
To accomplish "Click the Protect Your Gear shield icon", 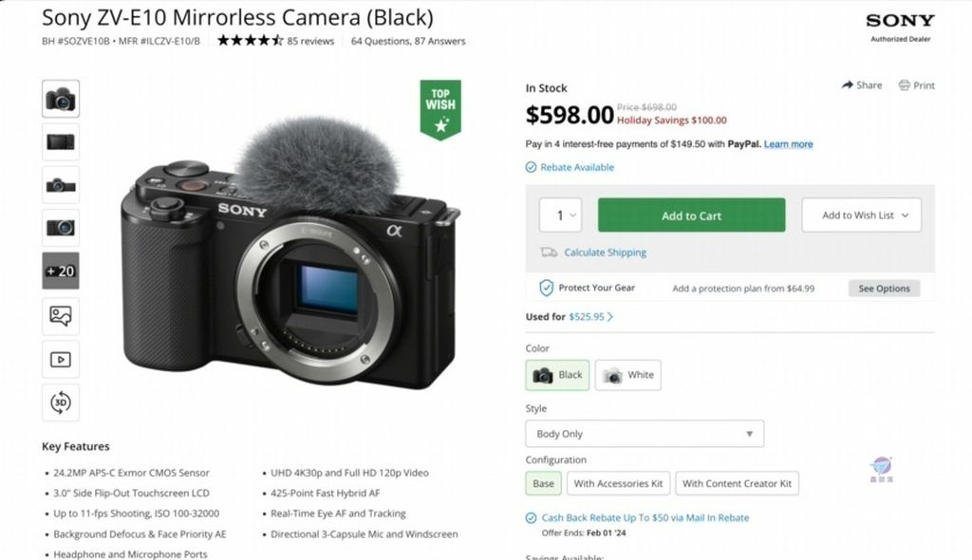I will click(x=545, y=288).
